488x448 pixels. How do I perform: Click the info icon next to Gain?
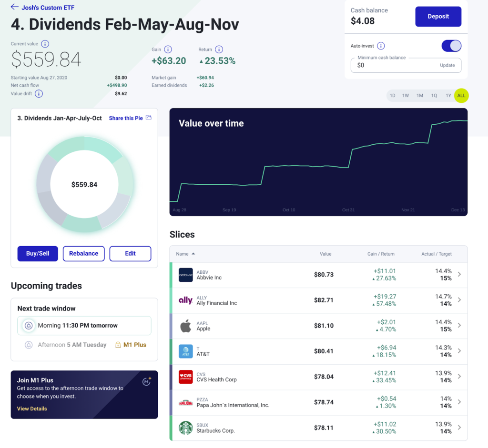coord(168,50)
